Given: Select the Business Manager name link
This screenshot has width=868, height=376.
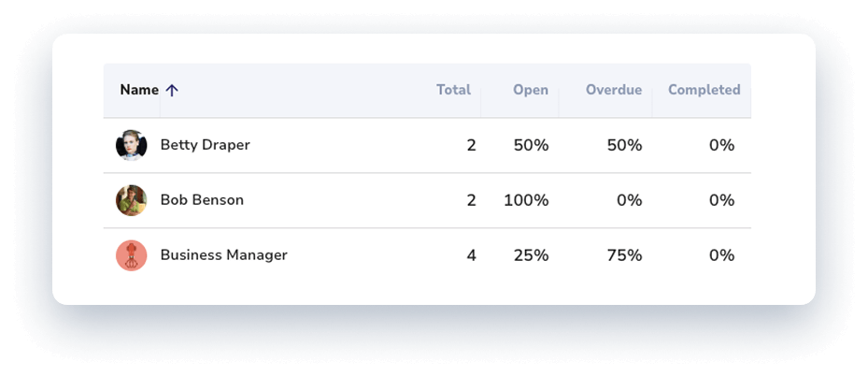Looking at the screenshot, I should [x=223, y=255].
